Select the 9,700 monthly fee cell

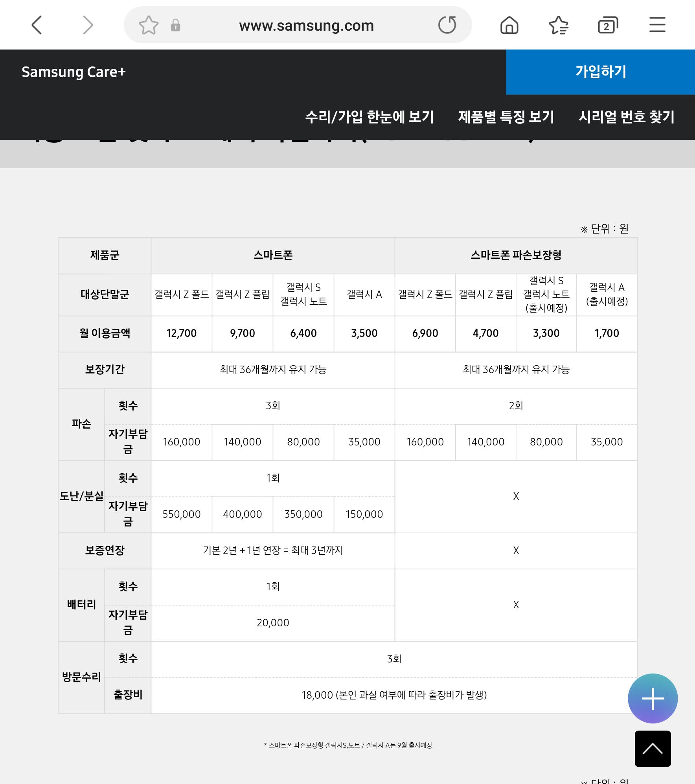tap(243, 333)
